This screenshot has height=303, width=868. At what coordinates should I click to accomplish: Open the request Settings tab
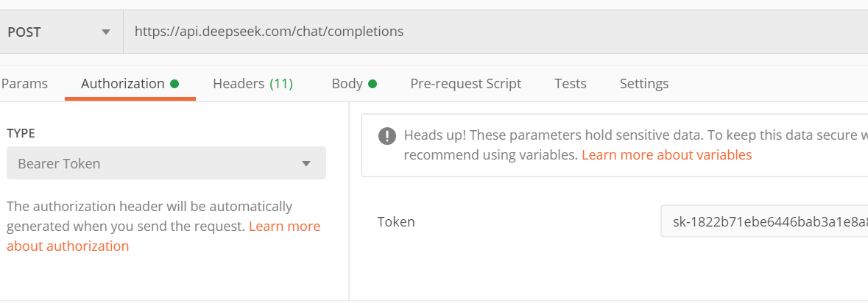643,84
